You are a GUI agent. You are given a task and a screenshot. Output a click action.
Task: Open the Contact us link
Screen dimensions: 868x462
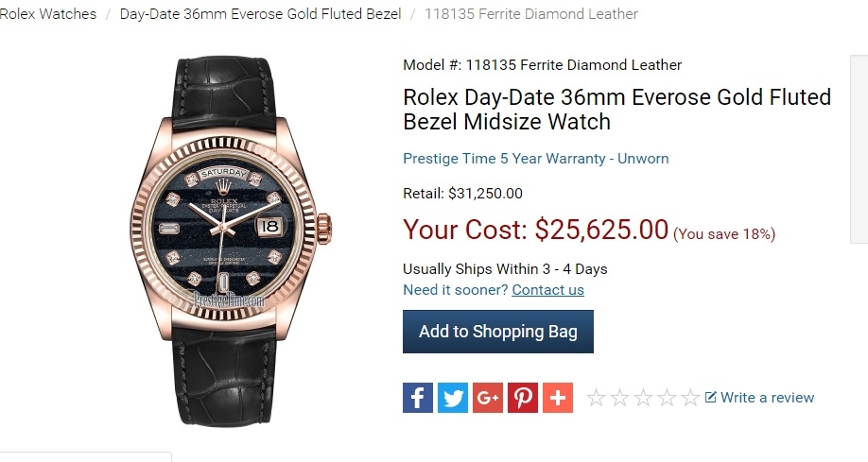tap(547, 290)
